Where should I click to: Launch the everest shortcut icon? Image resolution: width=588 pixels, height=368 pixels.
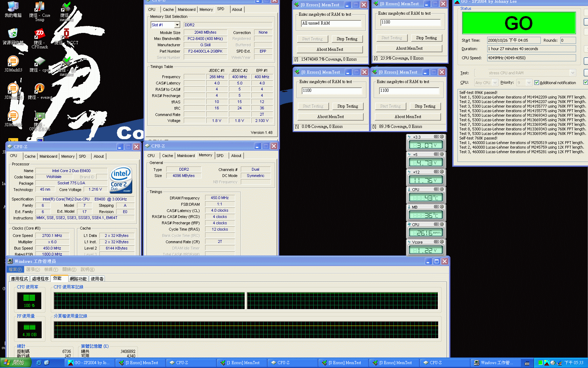point(40,91)
